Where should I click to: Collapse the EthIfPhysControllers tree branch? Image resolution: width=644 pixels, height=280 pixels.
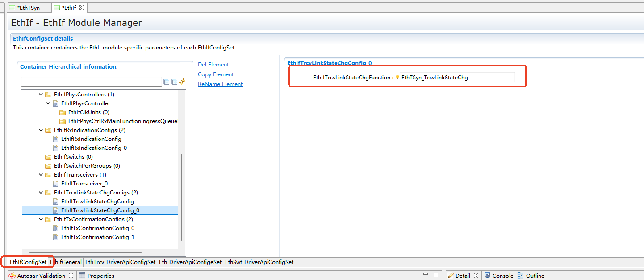(x=41, y=94)
